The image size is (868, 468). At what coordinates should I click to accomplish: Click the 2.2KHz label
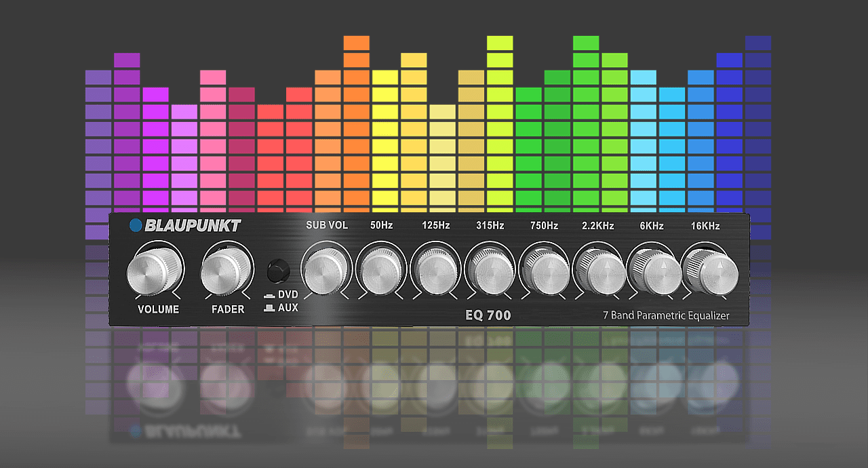click(x=598, y=226)
